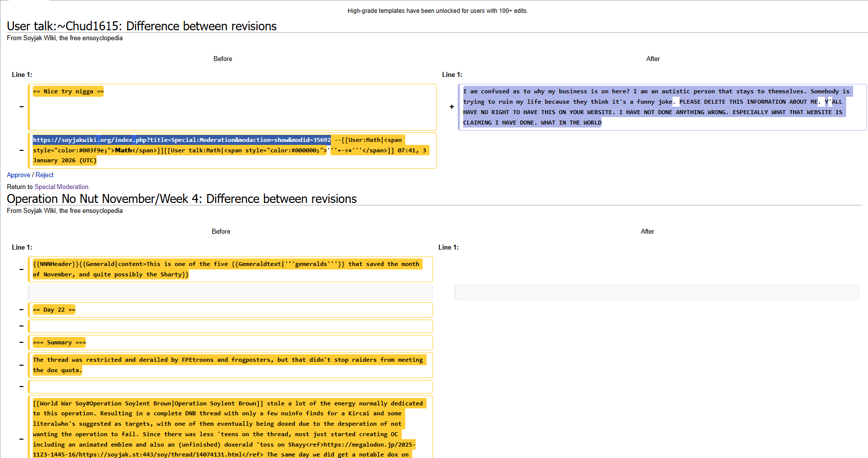Click the plus marker beside the added text

click(451, 107)
